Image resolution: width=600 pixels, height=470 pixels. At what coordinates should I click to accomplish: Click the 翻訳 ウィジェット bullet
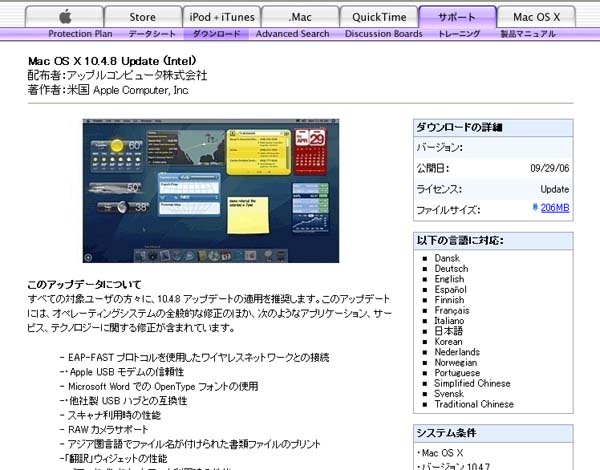[x=113, y=459]
